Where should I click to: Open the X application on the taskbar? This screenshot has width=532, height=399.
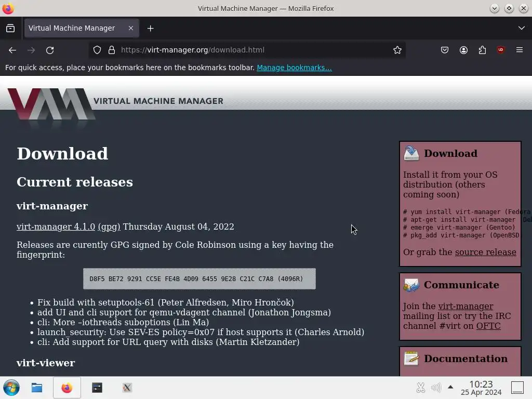coord(127,388)
